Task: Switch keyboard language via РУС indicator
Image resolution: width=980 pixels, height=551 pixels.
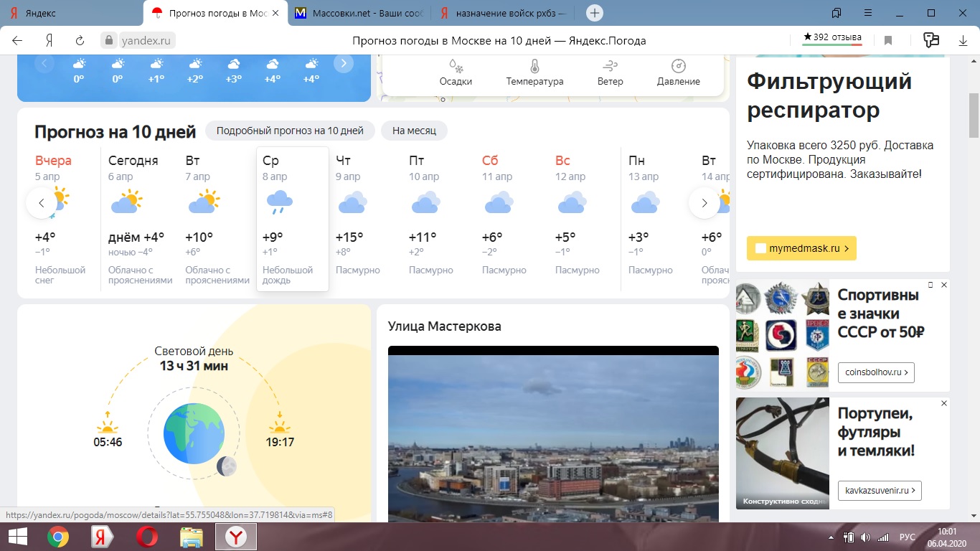Action: (908, 537)
